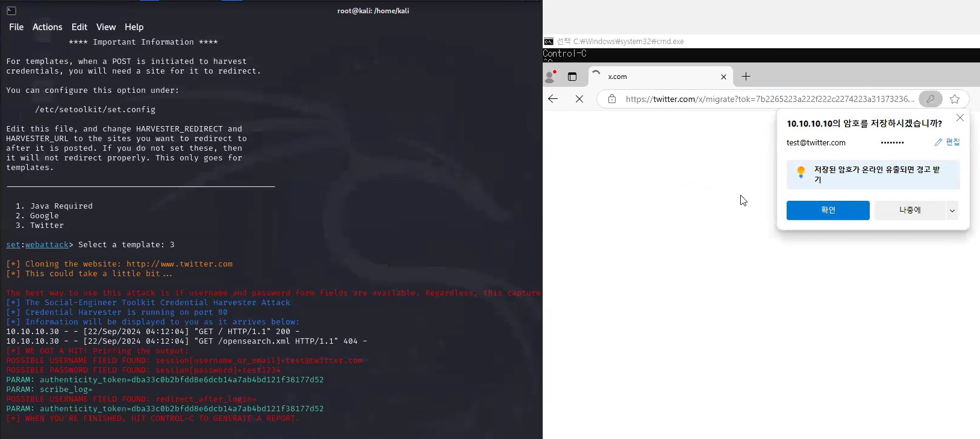Click the 편집 edit pencil link

(x=947, y=142)
